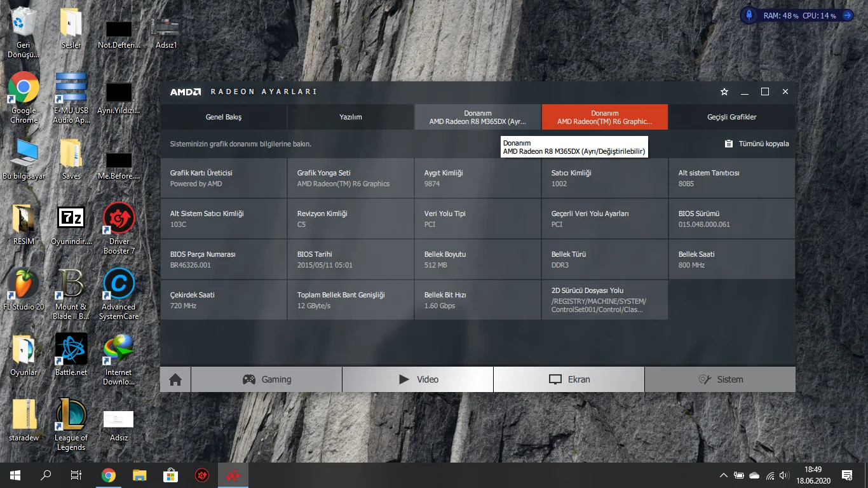This screenshot has height=488, width=868.
Task: Open the Genel Bakış tab
Action: [x=224, y=117]
